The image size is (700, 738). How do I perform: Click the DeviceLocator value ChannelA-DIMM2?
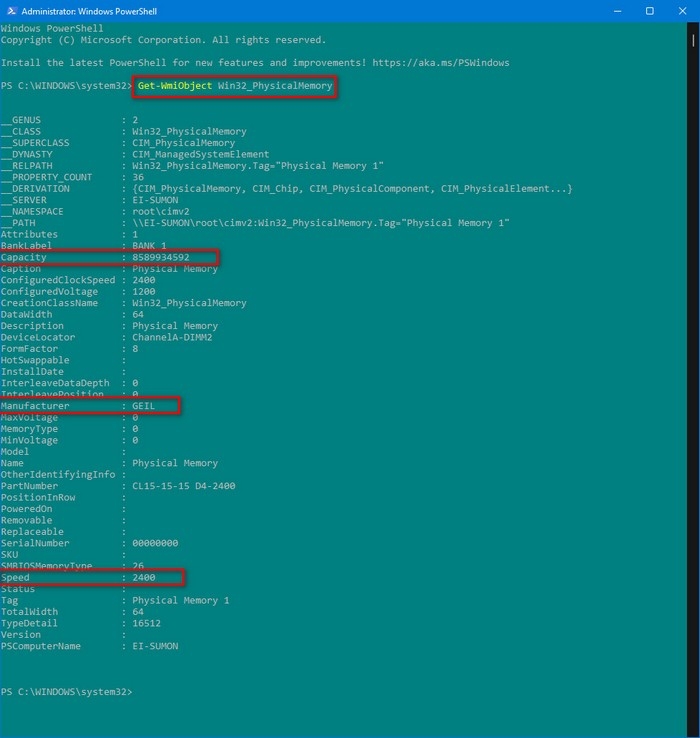coord(172,337)
